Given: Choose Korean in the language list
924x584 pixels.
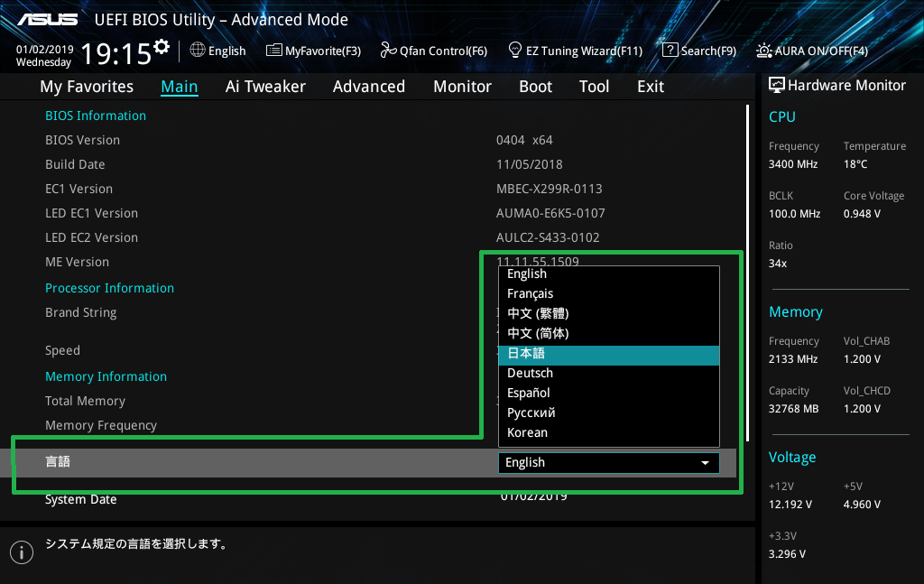Looking at the screenshot, I should pyautogui.click(x=609, y=432).
